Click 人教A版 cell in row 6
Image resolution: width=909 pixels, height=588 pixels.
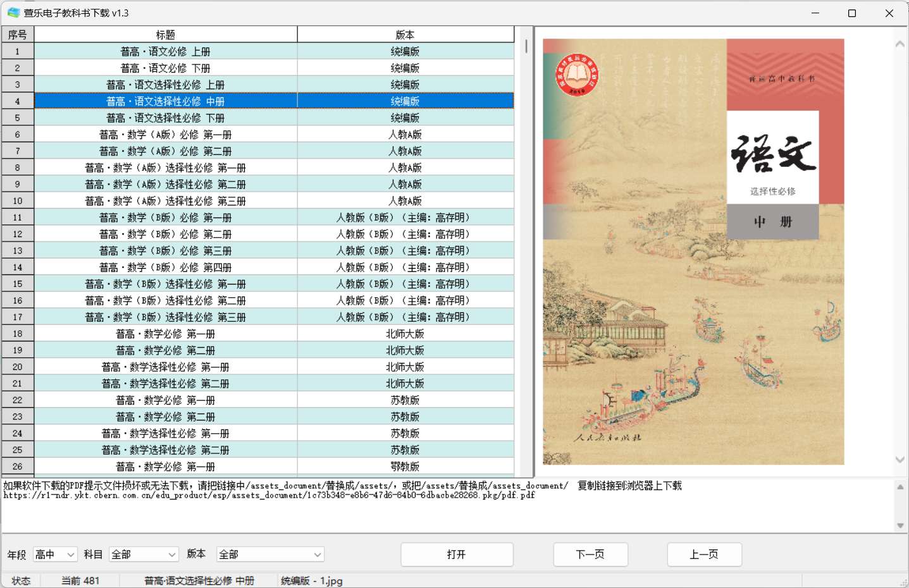[405, 135]
